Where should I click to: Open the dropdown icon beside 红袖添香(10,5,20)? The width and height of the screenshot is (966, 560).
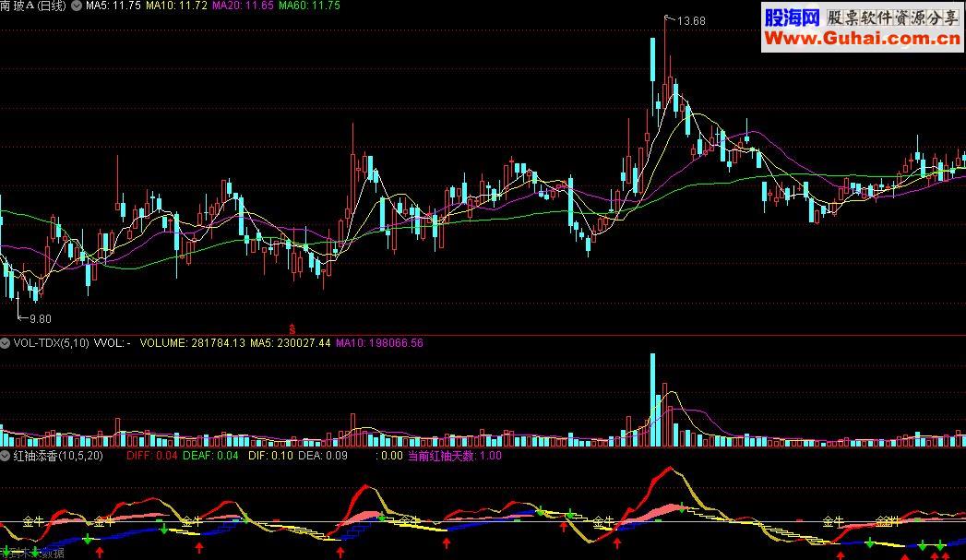5,456
